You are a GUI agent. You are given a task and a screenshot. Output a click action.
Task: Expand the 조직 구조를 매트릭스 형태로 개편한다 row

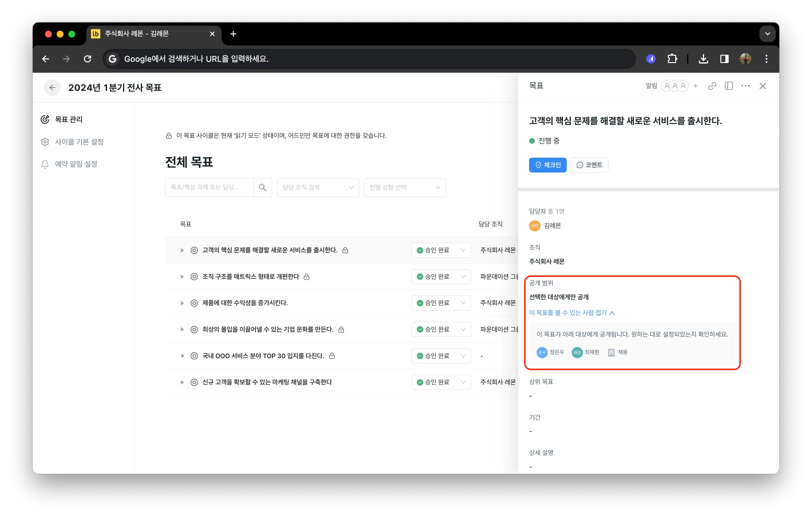click(x=182, y=277)
